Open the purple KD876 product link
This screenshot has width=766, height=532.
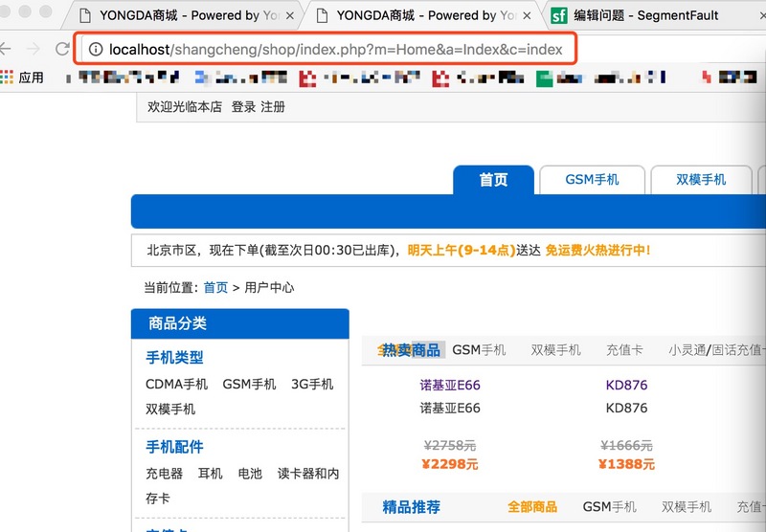pyautogui.click(x=626, y=385)
